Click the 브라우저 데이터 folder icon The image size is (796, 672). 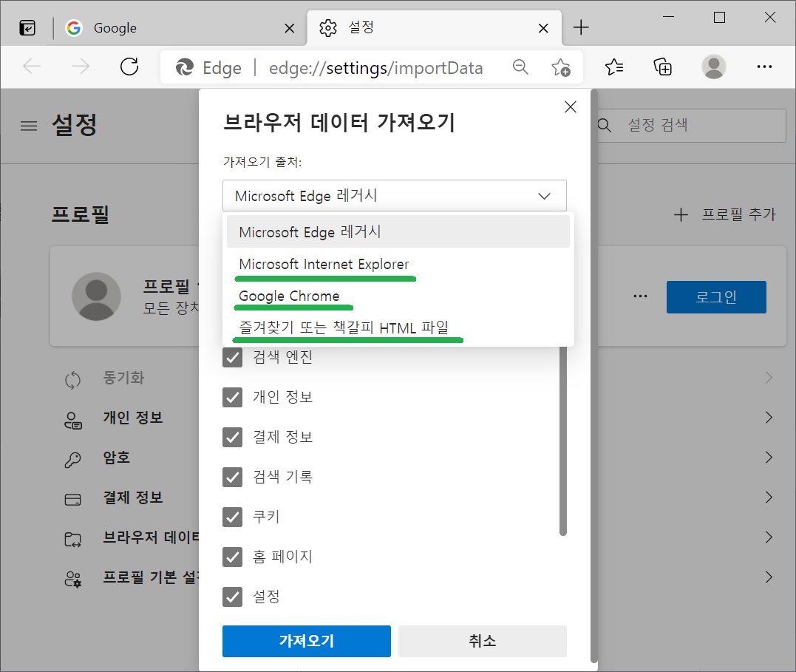coord(72,540)
